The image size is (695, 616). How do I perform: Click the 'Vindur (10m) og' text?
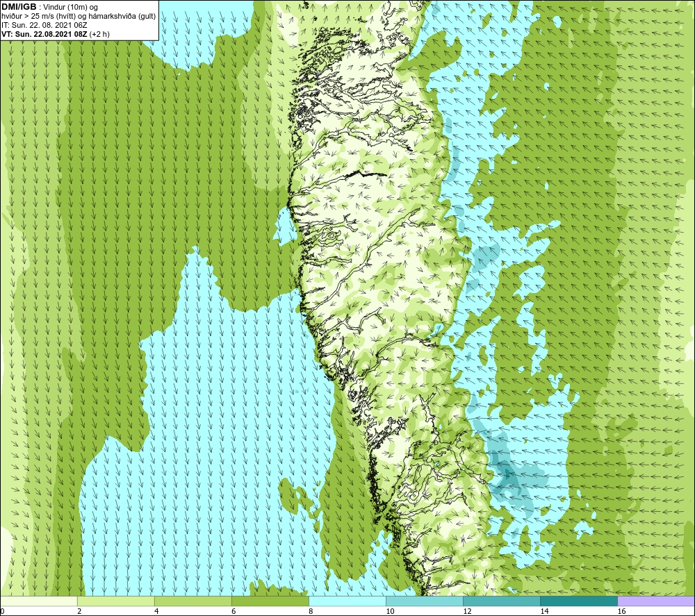72,7
